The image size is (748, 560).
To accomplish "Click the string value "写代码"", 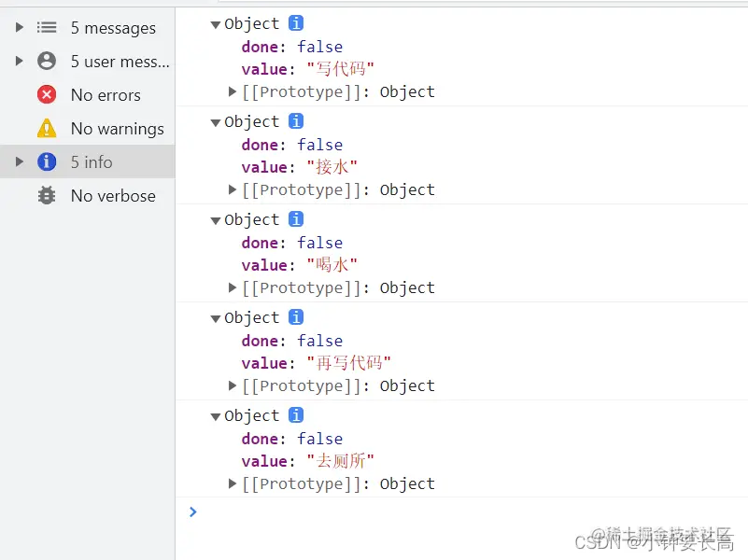I will [x=340, y=69].
